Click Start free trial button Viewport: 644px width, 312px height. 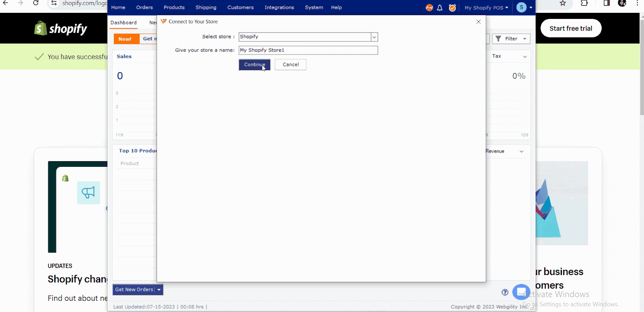[571, 29]
